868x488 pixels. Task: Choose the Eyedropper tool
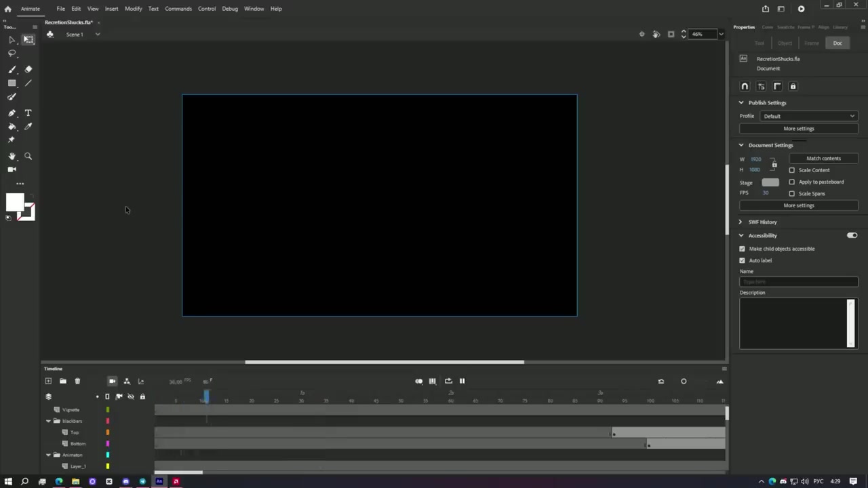click(x=28, y=127)
